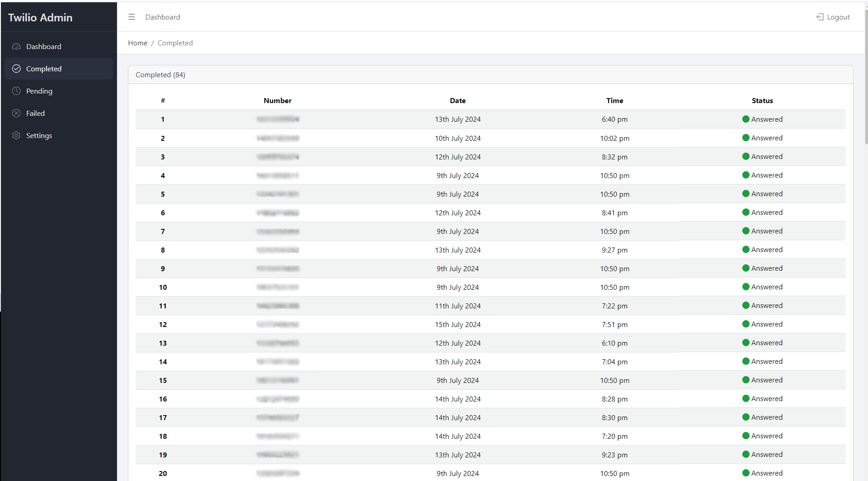Click the Pending clock icon in sidebar
The image size is (868, 481).
coord(16,91)
